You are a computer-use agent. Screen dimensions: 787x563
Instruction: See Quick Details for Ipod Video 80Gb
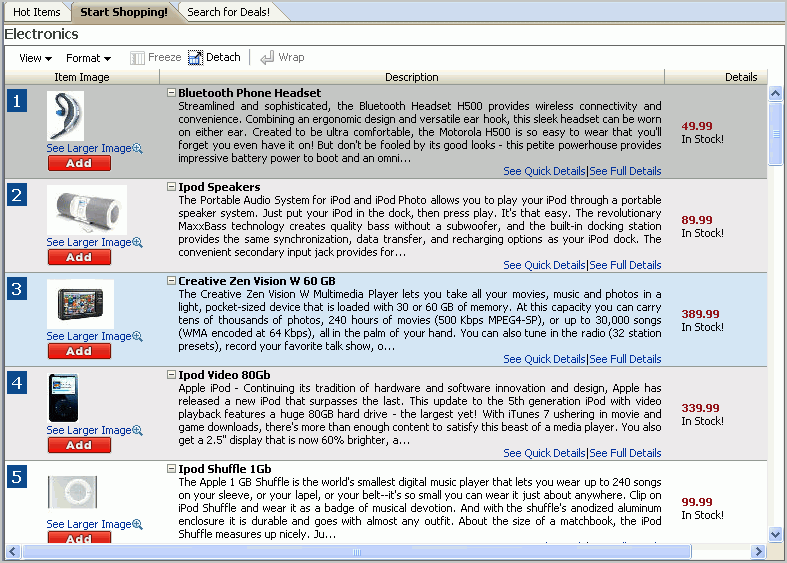545,453
